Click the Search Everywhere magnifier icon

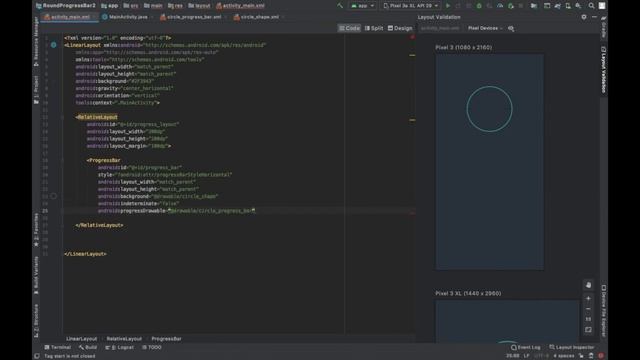(591, 6)
